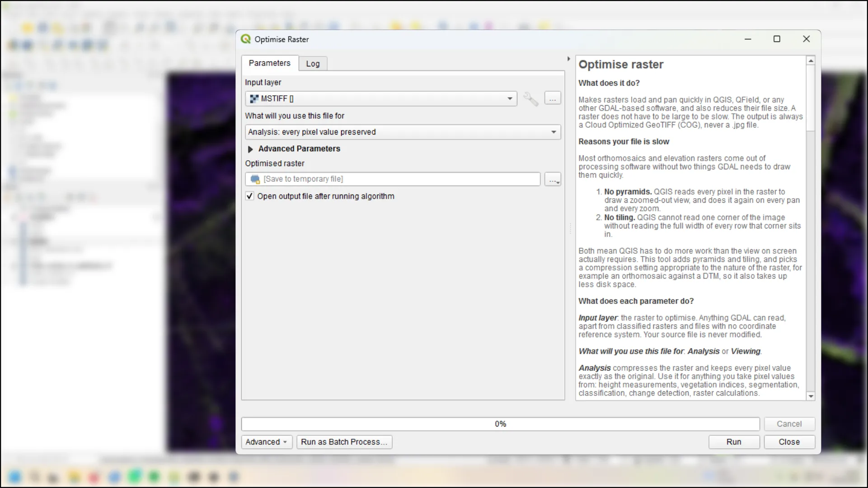Select the Parameters tab

tap(270, 63)
